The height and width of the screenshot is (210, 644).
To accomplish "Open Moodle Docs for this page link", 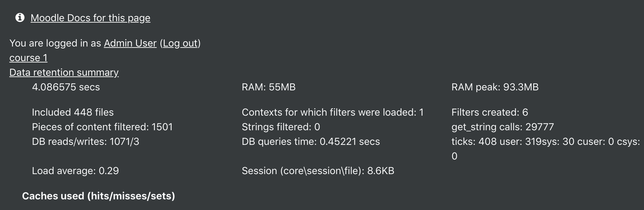I will (x=90, y=18).
